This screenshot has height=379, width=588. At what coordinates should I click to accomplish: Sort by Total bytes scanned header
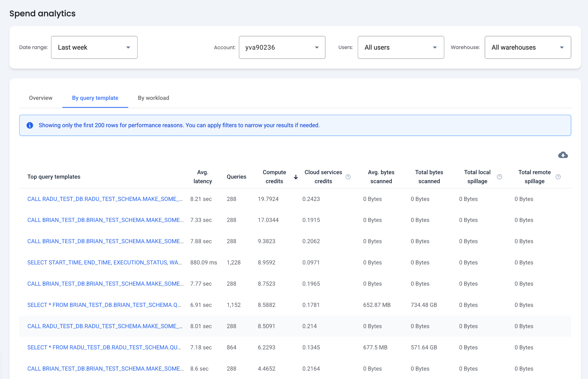pos(429,177)
